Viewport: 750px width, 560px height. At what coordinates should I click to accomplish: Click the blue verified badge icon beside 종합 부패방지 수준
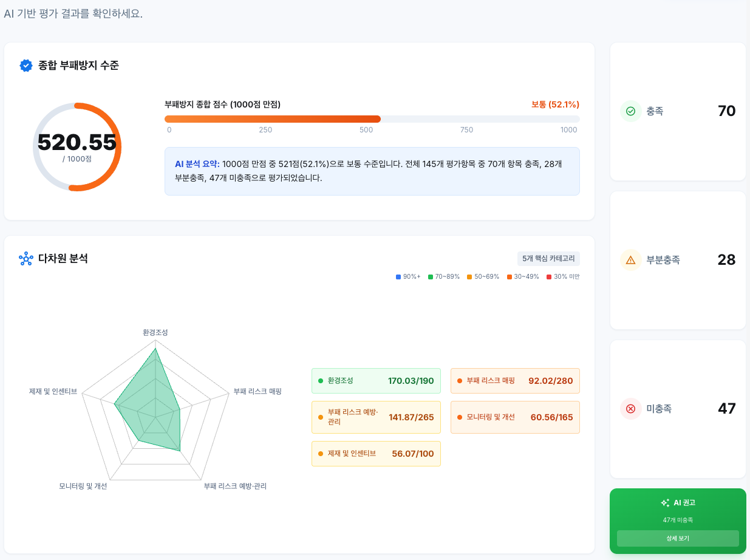tap(26, 66)
